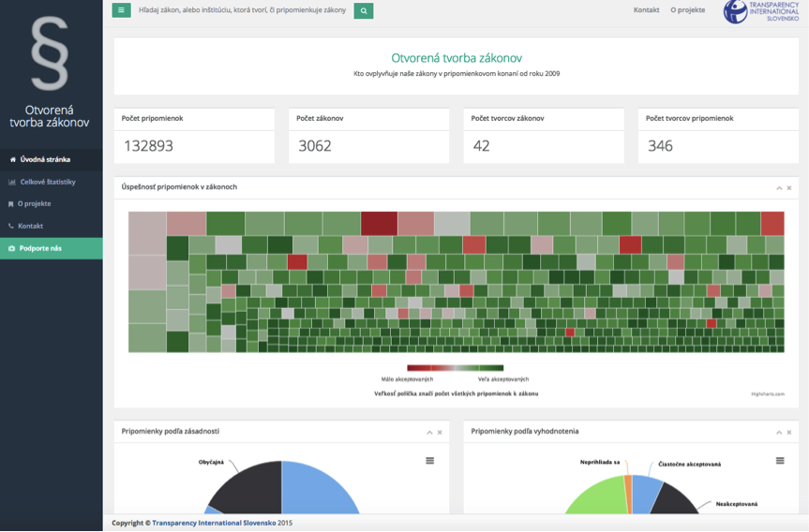809x532 pixels.
Task: Click the phone icon beside sidebar Kontakt
Action: coord(11,226)
